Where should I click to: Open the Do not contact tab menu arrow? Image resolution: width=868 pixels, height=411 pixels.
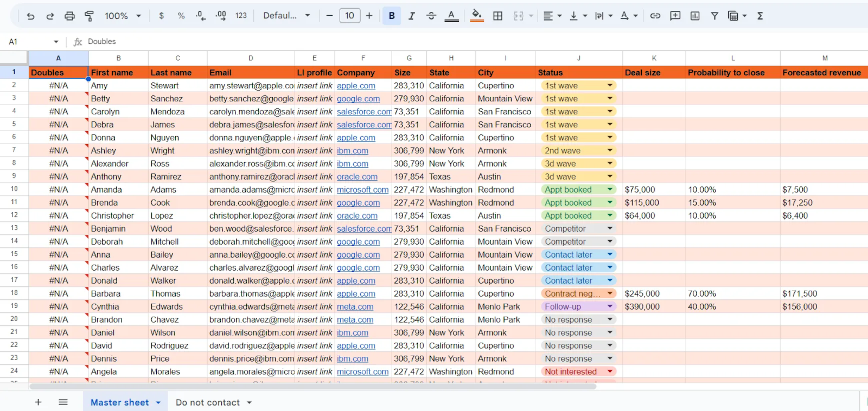pyautogui.click(x=250, y=402)
